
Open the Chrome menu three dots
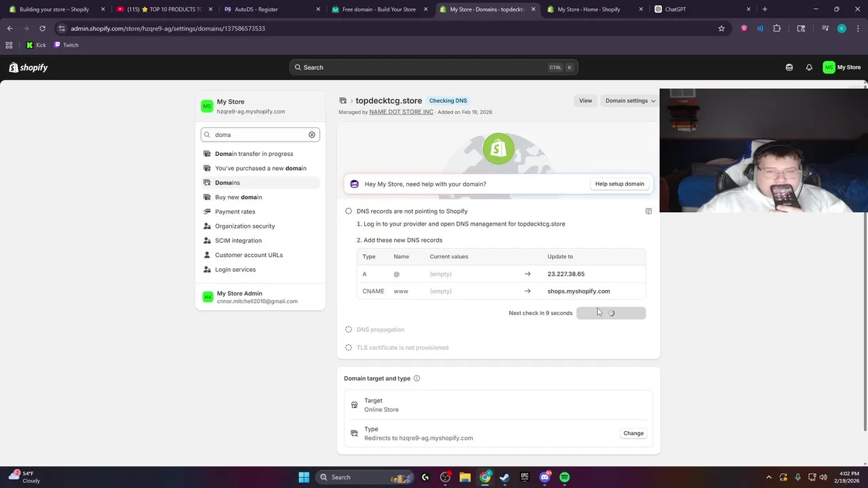point(858,28)
